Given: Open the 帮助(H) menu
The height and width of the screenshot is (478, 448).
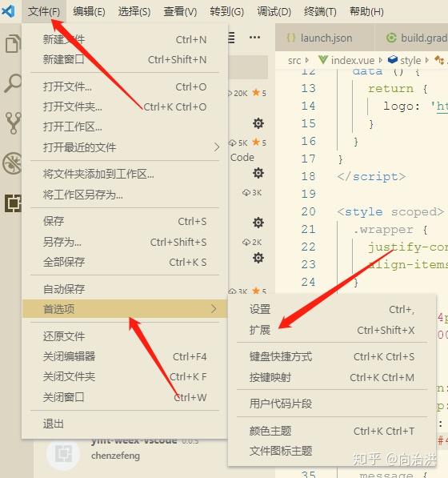Looking at the screenshot, I should pyautogui.click(x=366, y=11).
